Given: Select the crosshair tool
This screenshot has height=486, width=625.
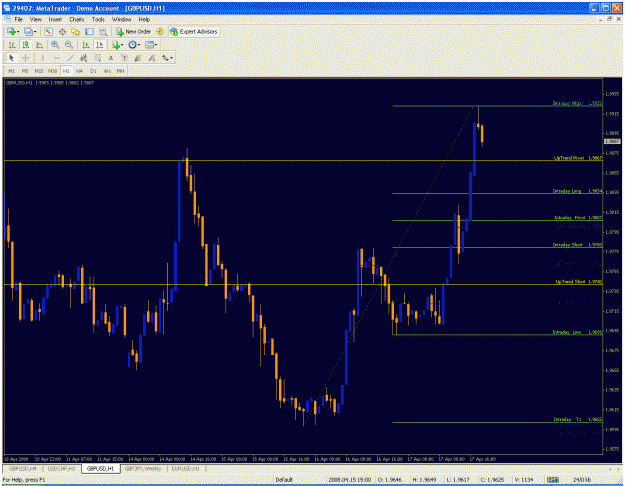Looking at the screenshot, I should click(x=25, y=58).
